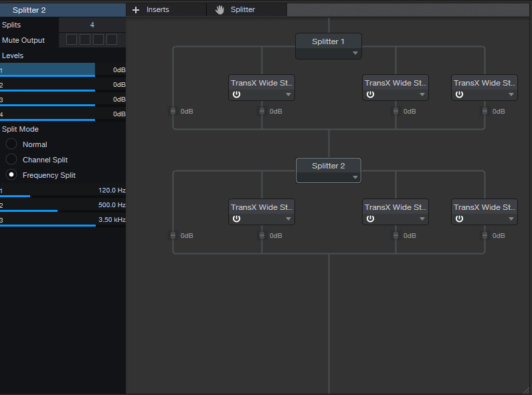Open menu arrow of middle TransX under Splitter 2

[x=422, y=219]
